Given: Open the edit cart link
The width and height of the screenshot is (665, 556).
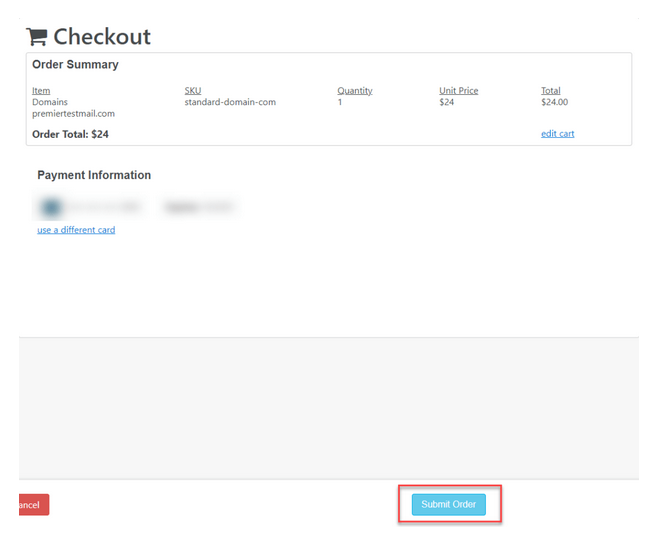Looking at the screenshot, I should pyautogui.click(x=557, y=134).
